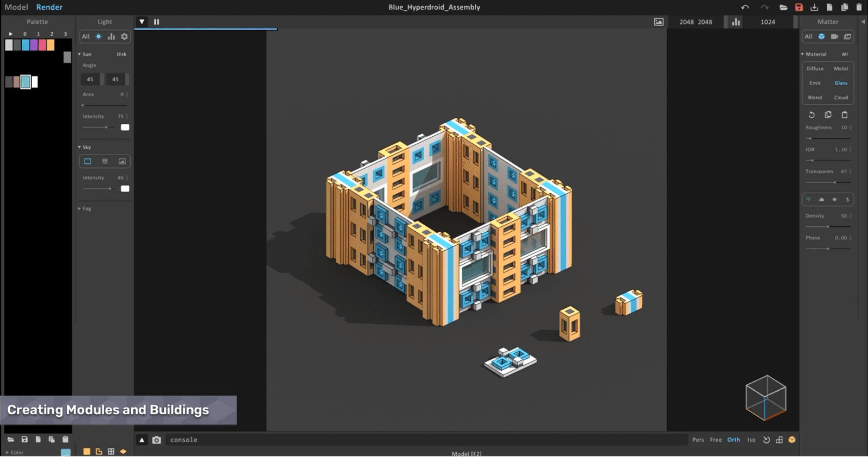Click the paste material clipboard icon

point(845,115)
